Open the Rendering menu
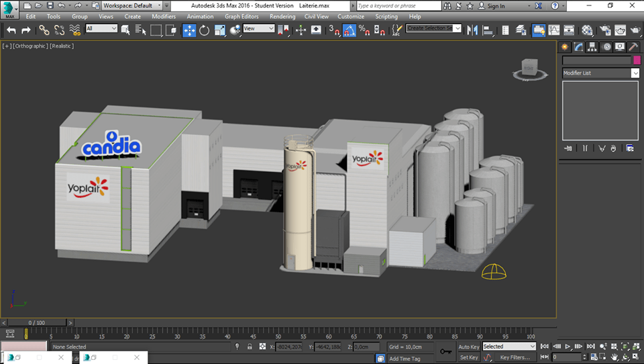Viewport: 644px width, 364px height. (x=282, y=16)
